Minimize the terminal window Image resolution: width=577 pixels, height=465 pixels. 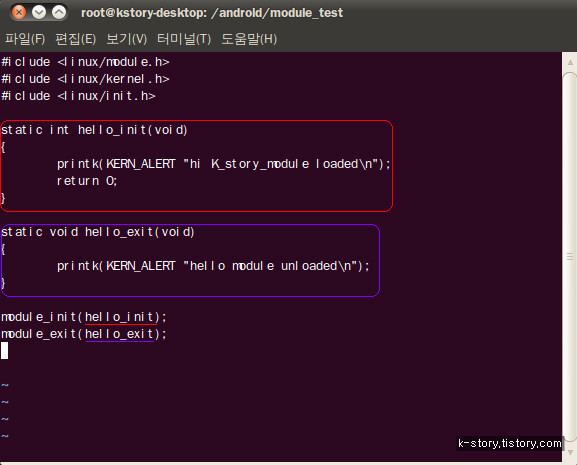[x=39, y=13]
